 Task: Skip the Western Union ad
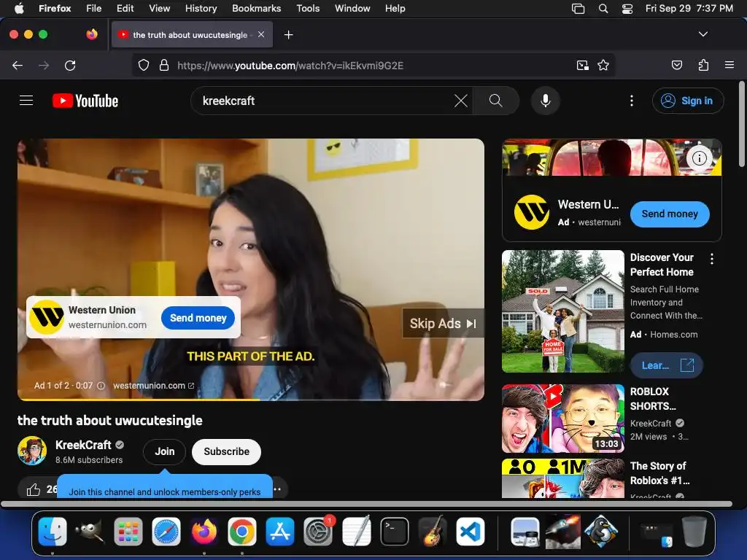coord(443,323)
